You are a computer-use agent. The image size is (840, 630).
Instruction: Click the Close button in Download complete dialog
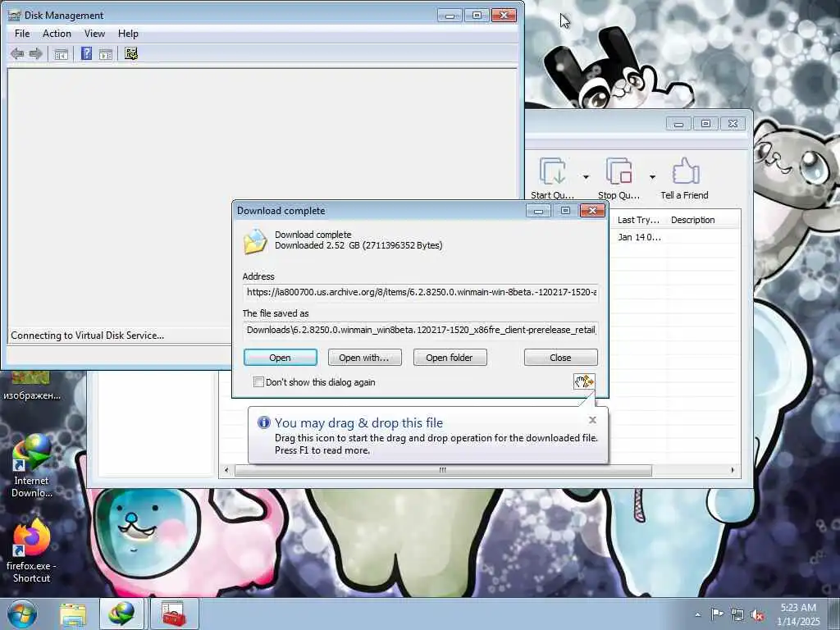[560, 358]
